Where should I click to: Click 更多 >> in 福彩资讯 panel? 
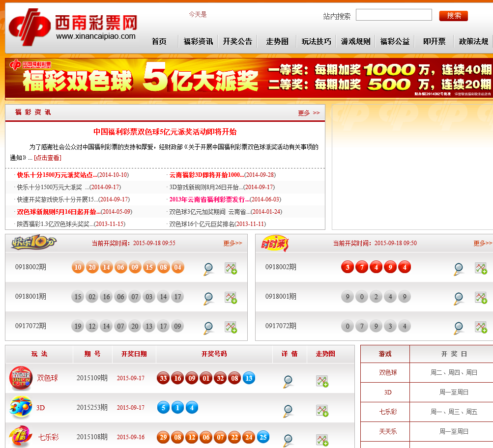click(x=309, y=113)
